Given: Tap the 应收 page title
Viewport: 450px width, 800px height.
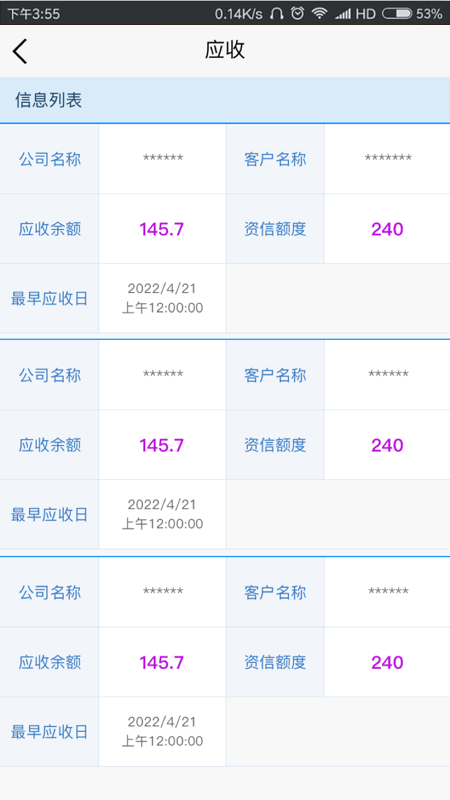Looking at the screenshot, I should (225, 50).
